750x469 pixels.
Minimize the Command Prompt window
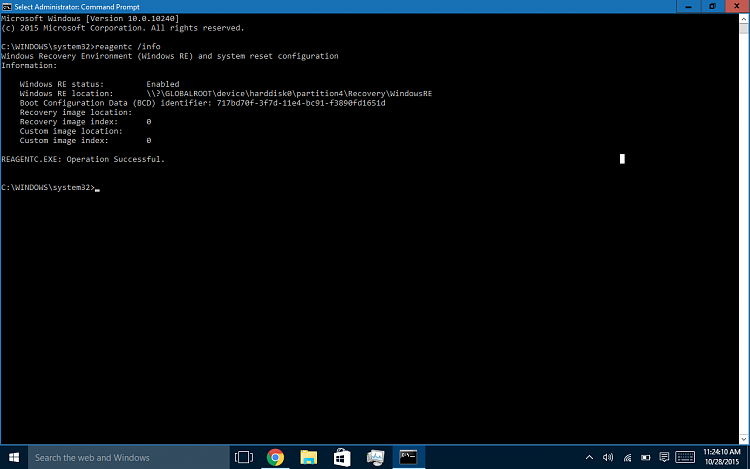point(688,6)
